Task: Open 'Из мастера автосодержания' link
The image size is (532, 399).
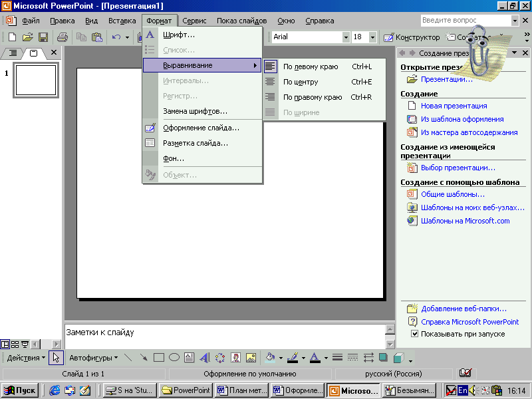Action: pyautogui.click(x=469, y=132)
